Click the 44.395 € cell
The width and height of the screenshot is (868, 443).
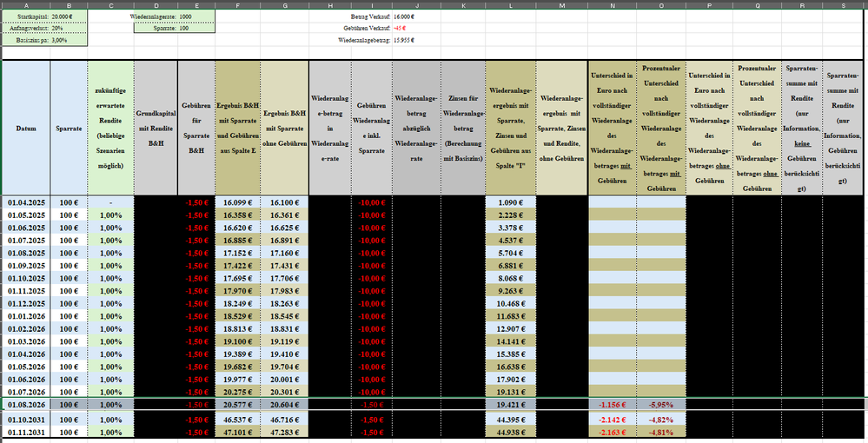[510, 420]
